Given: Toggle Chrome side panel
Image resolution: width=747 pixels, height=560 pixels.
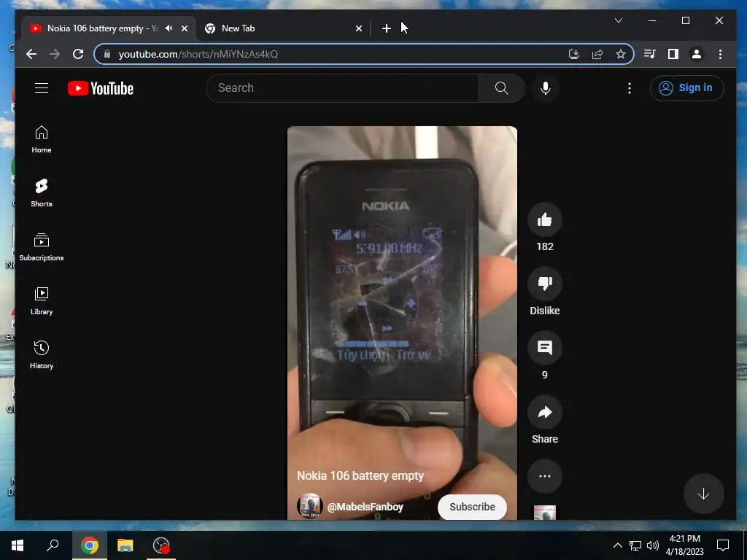Looking at the screenshot, I should [673, 54].
